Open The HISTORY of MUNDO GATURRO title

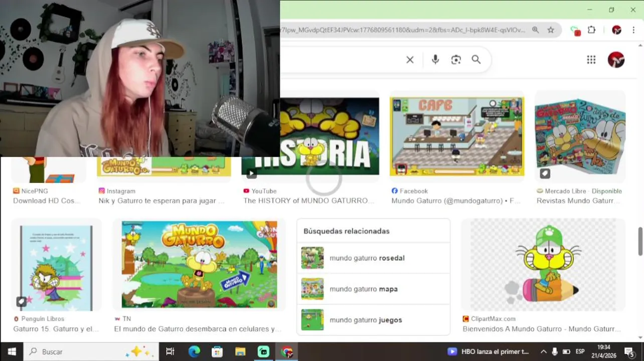[308, 201]
